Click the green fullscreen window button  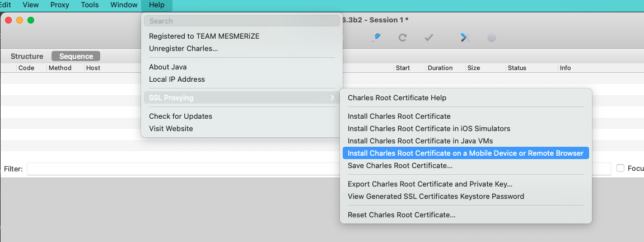point(30,20)
